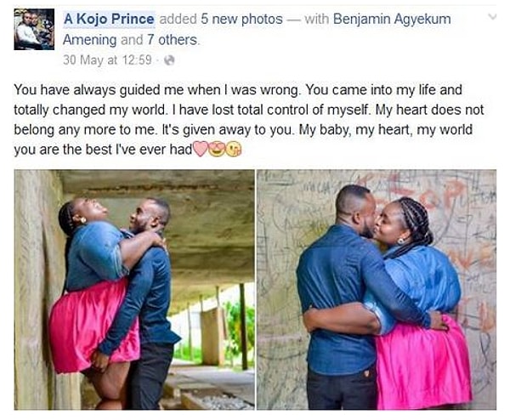Click the kissing face emoji
This screenshot has height=420, width=510.
click(234, 150)
